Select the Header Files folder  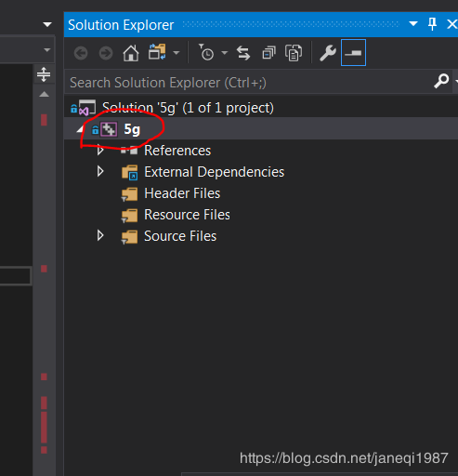tap(182, 193)
